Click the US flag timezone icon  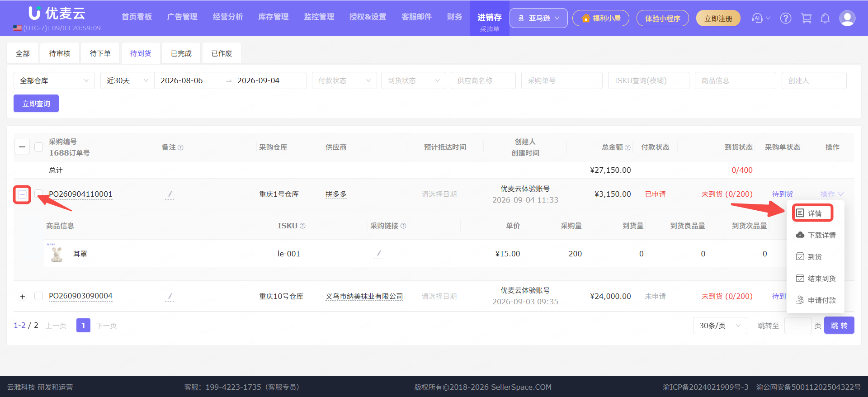[17, 28]
